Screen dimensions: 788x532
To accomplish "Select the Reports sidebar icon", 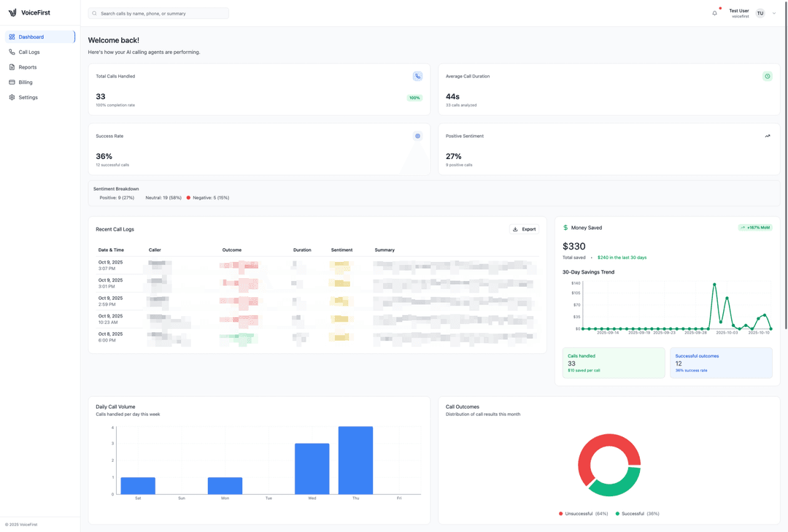I will (12, 66).
